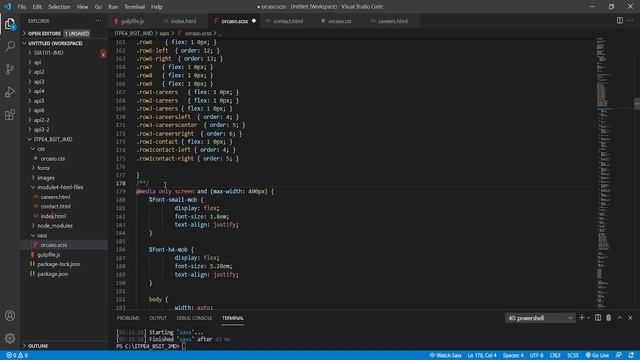
Task: Click the VS Code logo icon
Action: coord(7,7)
